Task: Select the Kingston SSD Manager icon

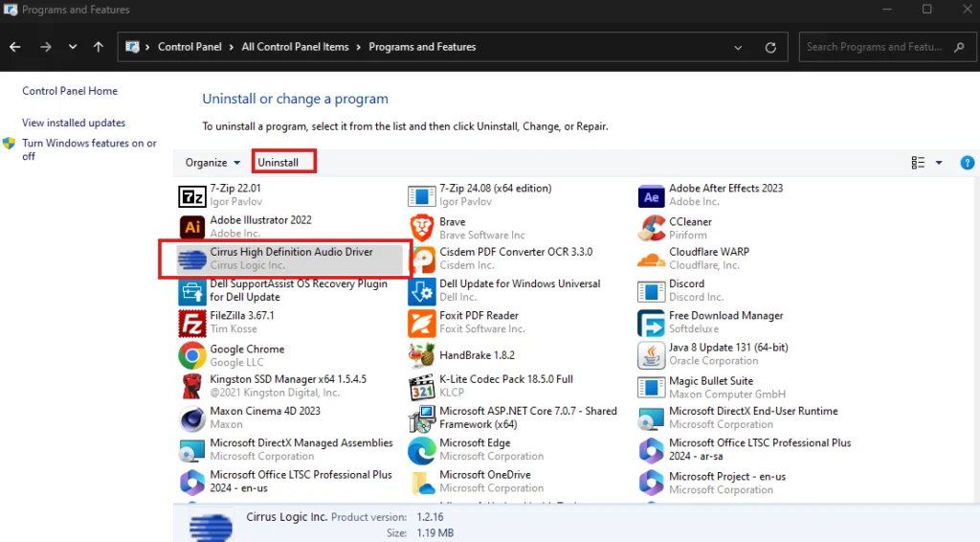Action: [191, 387]
